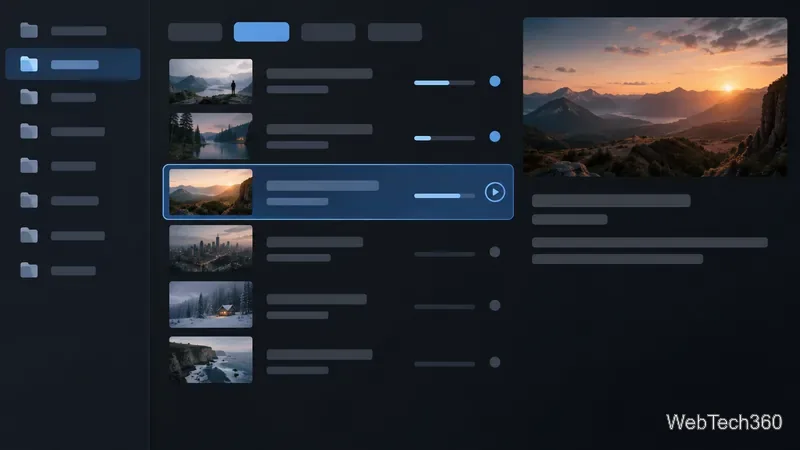Screen dimensions: 800x450
Task: Toggle gray status dot on city skyline row
Action: pyautogui.click(x=494, y=252)
